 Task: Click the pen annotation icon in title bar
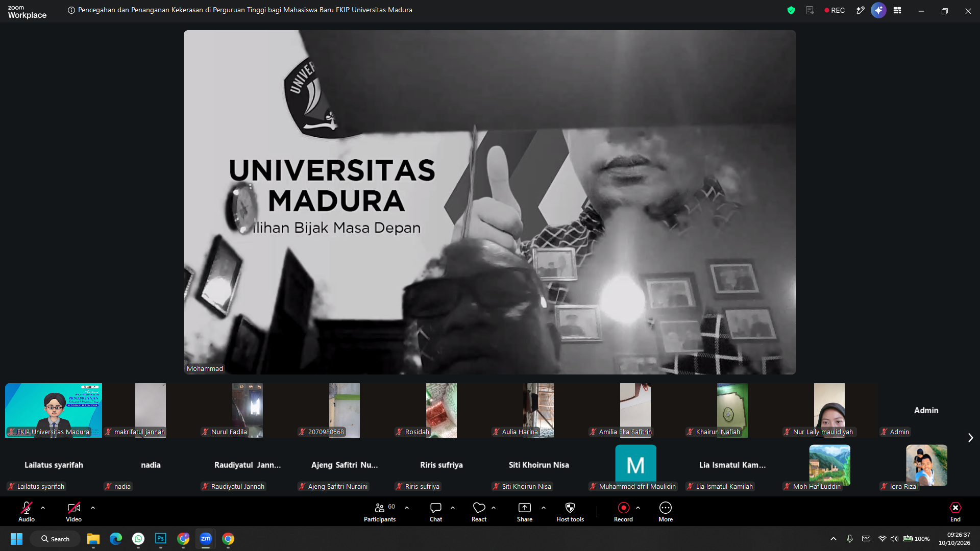(861, 10)
